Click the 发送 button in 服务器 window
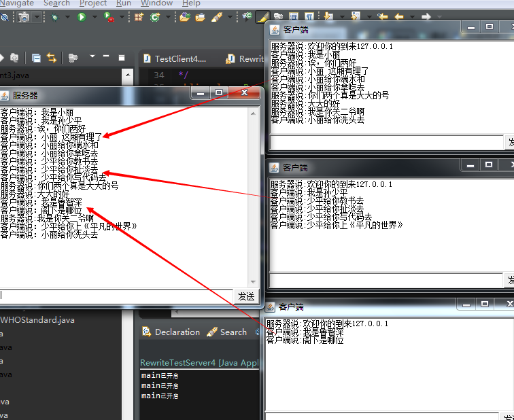 [x=245, y=296]
